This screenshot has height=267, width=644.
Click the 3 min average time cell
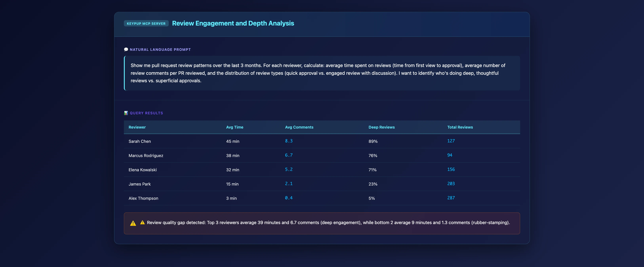click(x=231, y=198)
